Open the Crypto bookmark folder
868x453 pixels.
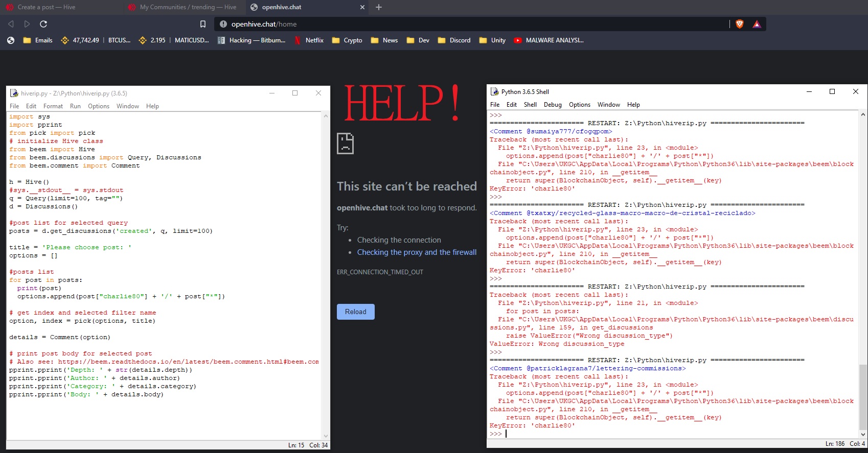347,40
